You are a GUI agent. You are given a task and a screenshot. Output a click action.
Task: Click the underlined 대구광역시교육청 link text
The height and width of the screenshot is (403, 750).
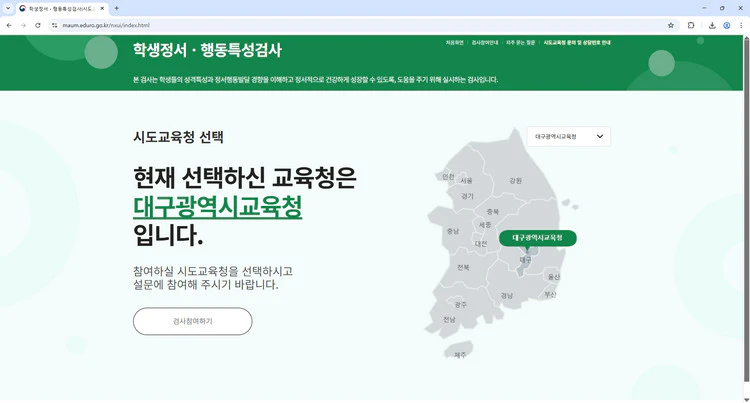217,207
